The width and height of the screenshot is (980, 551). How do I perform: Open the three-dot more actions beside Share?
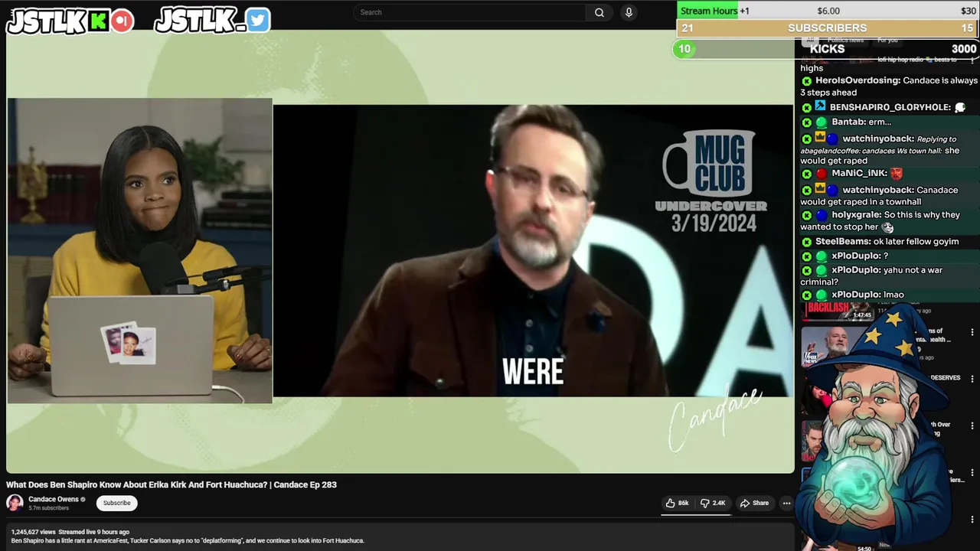coord(786,503)
